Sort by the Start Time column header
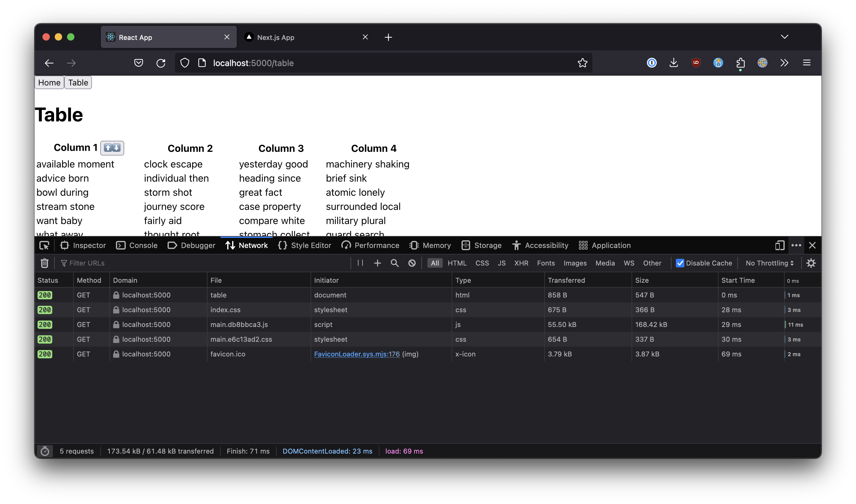The width and height of the screenshot is (856, 504). pyautogui.click(x=751, y=280)
